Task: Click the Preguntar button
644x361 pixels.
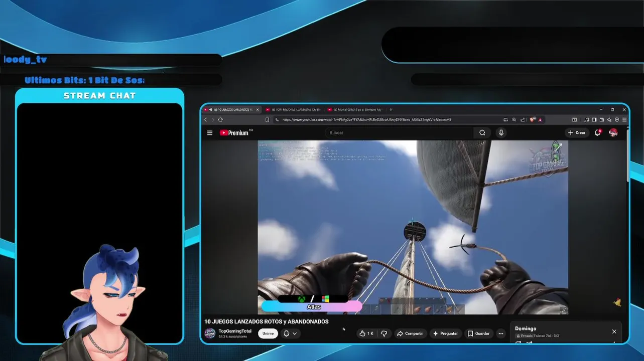Action: pyautogui.click(x=446, y=333)
